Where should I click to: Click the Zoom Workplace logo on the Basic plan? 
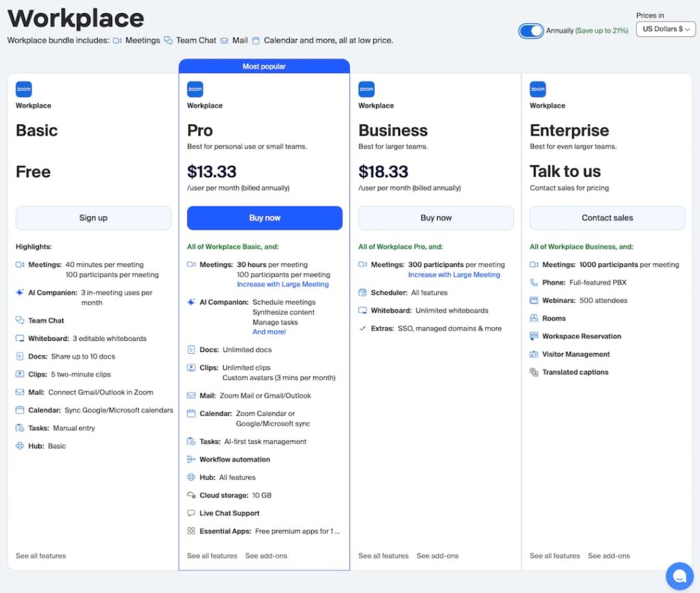(24, 89)
